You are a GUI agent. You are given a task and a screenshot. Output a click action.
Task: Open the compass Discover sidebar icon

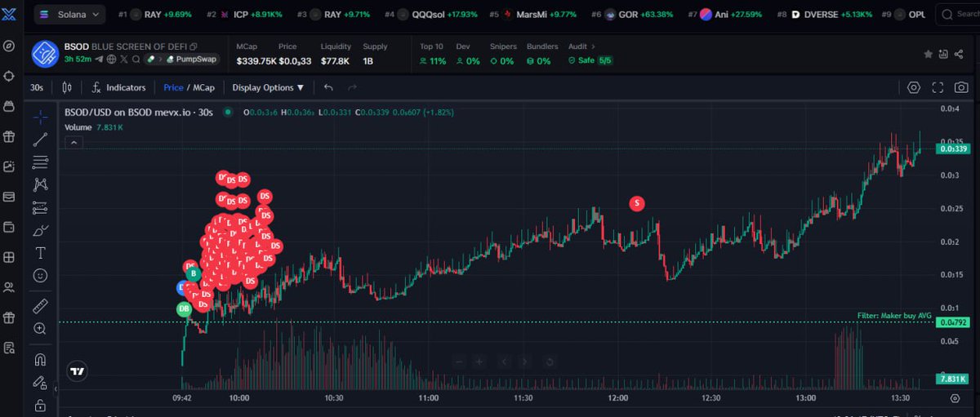coord(9,46)
